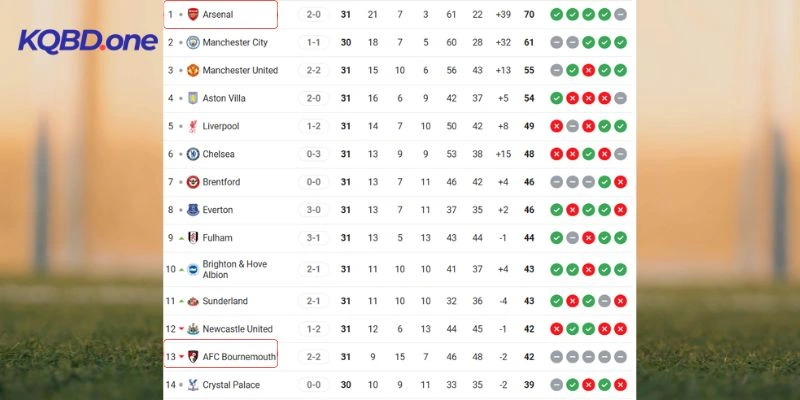Click Chelsea's 0-3 latest score badge

click(314, 154)
